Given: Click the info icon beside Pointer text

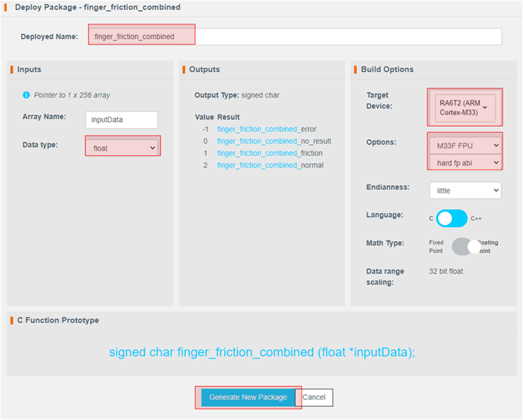Looking at the screenshot, I should 26,95.
